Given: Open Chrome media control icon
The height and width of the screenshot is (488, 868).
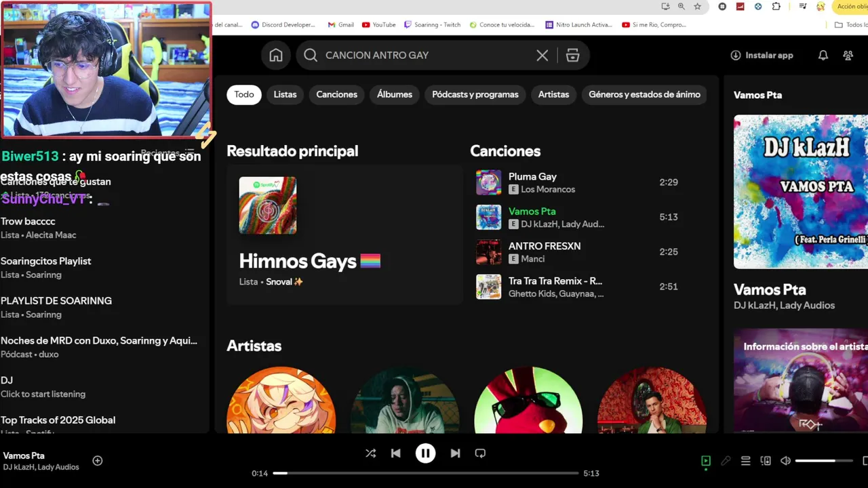Looking at the screenshot, I should point(803,6).
